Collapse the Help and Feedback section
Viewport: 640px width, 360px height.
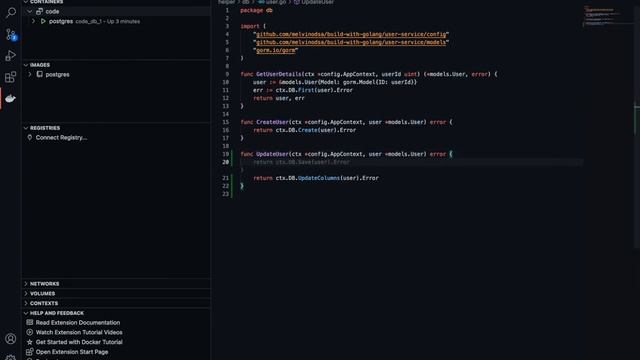[26, 313]
